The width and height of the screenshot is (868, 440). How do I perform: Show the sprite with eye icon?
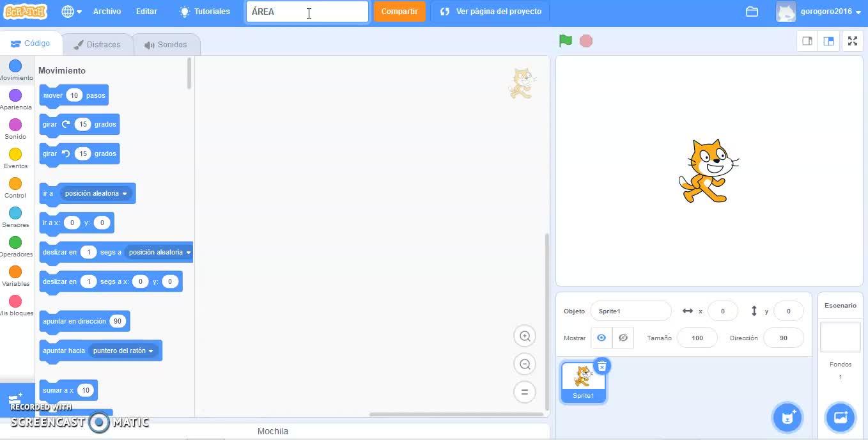coord(601,338)
